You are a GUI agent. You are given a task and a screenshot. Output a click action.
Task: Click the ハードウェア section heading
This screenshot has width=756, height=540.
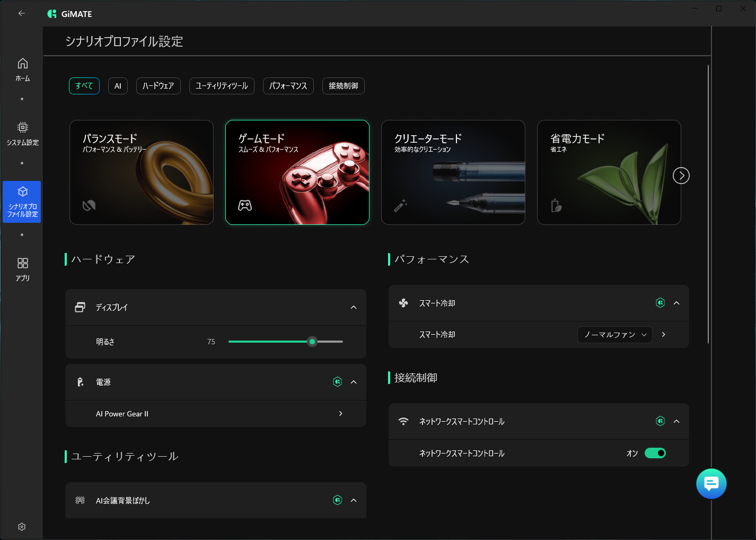[x=103, y=259]
